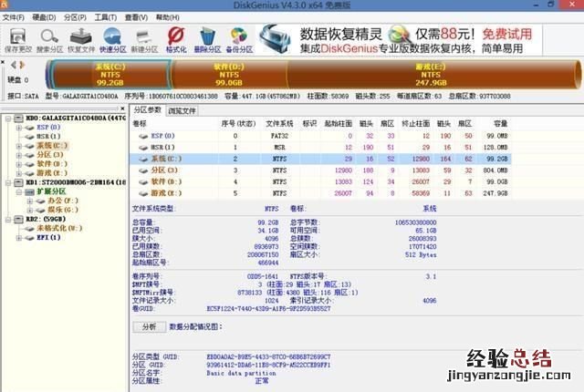Select 办公(F:) in the disk tree
584x392 pixels.
63,201
